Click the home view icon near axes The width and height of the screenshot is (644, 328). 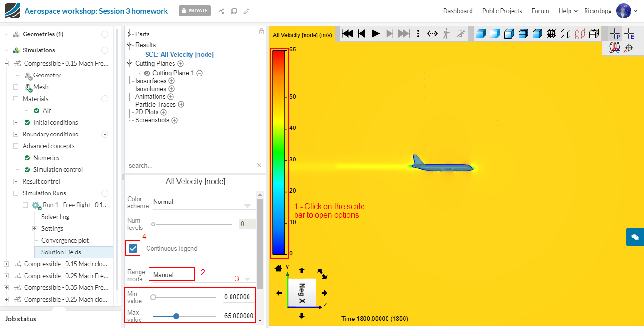[x=278, y=268]
